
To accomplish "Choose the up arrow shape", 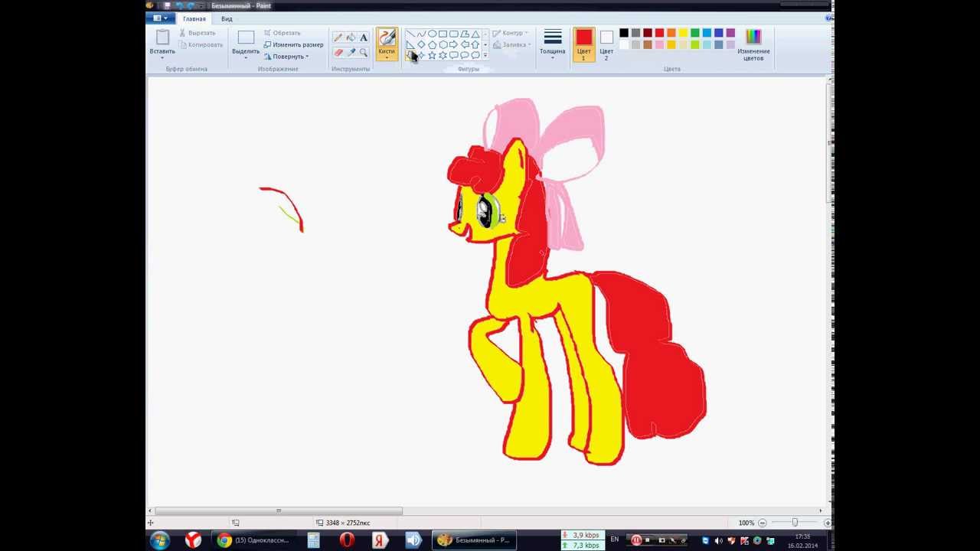I will click(x=475, y=44).
